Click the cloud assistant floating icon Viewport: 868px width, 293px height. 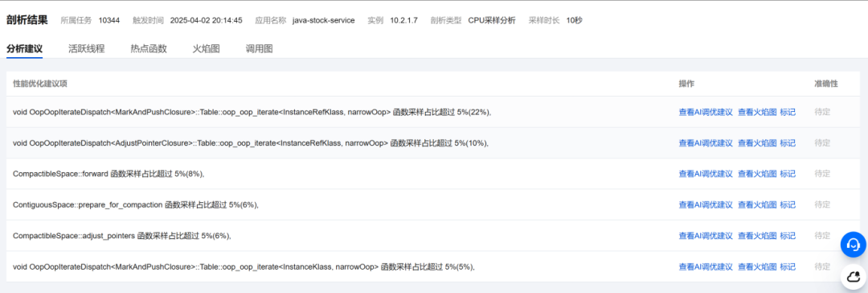(x=853, y=276)
